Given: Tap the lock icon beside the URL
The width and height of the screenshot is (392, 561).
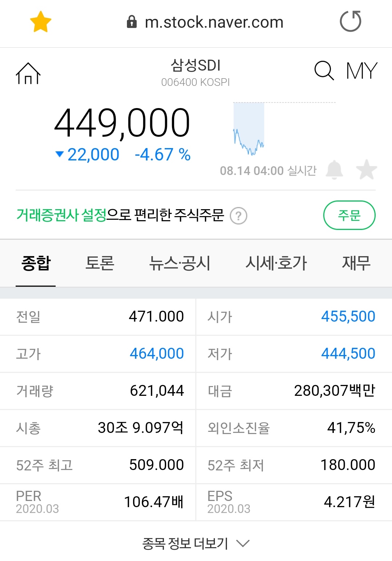Looking at the screenshot, I should coord(132,22).
